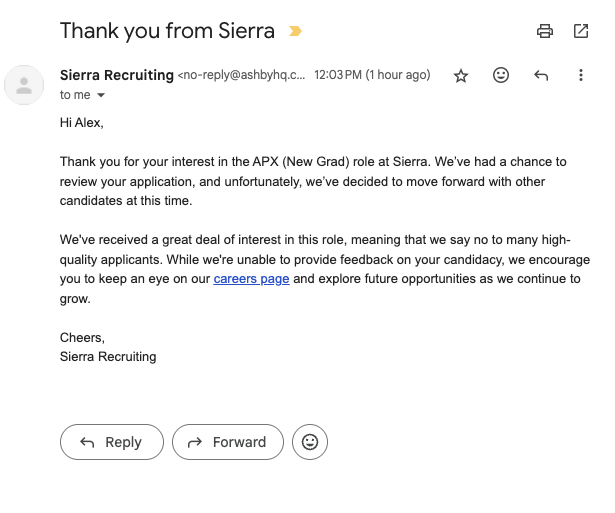The image size is (615, 513).
Task: Open the careers page link
Action: (251, 279)
